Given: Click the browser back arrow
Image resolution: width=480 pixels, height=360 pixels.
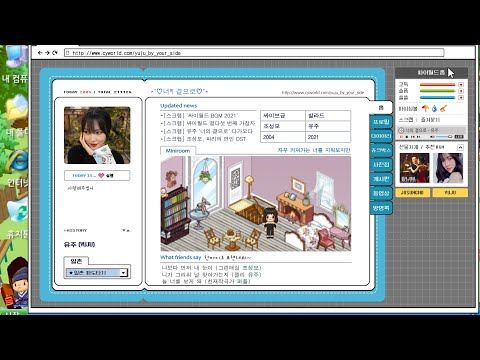Looking at the screenshot, I should (40, 53).
